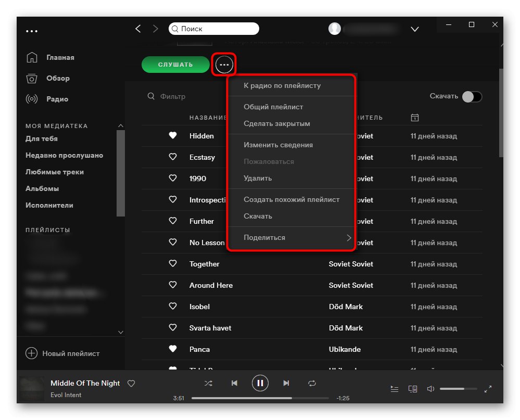Open Недавно прослушано

(x=65, y=155)
